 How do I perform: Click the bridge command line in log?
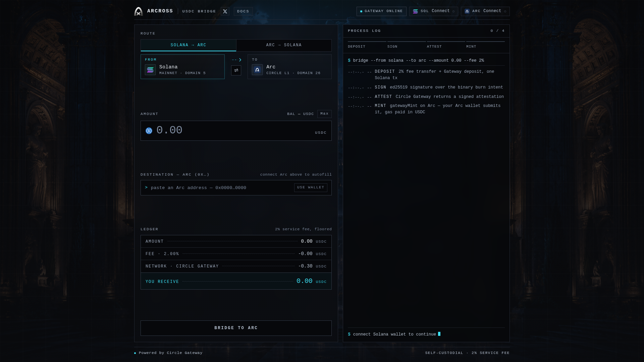tap(416, 61)
